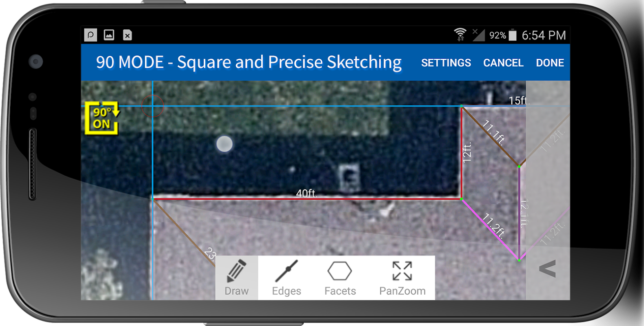
Task: Tap the CANCEL button
Action: [x=503, y=63]
